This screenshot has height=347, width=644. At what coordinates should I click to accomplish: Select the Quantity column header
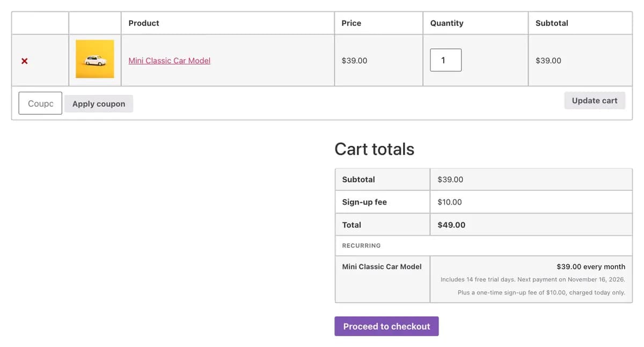(447, 23)
